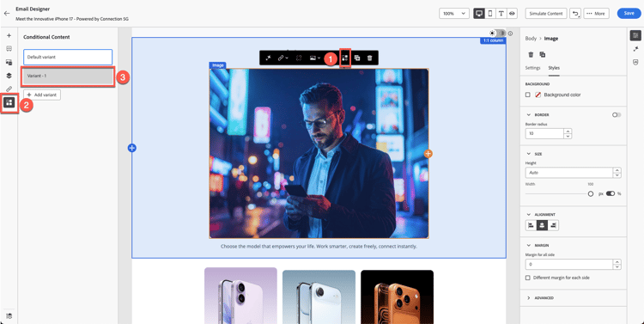Viewport: 644px width, 324px height.
Task: Click the Background color swatch
Action: click(x=538, y=95)
